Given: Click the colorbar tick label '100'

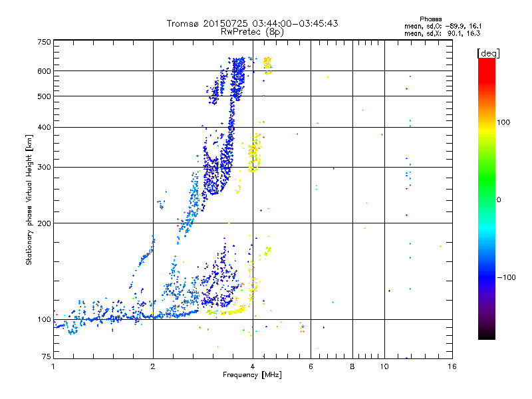Looking at the screenshot, I should tap(503, 122).
